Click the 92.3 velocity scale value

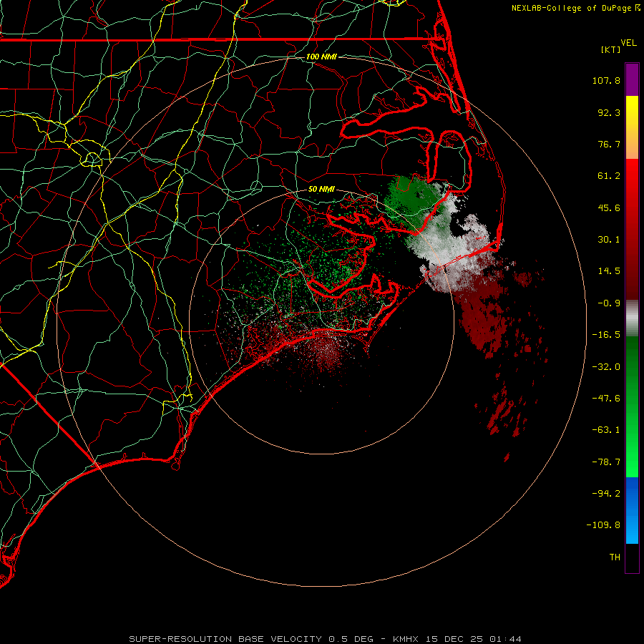609,112
